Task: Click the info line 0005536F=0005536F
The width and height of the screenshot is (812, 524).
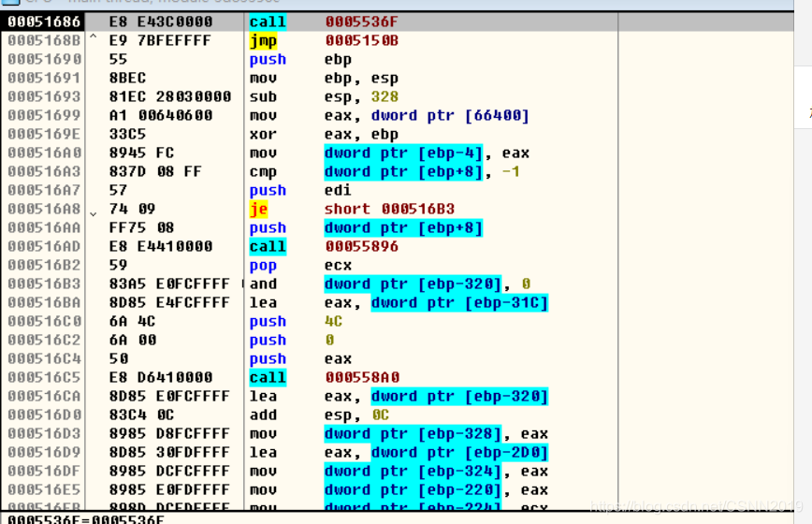Action: [x=85, y=518]
